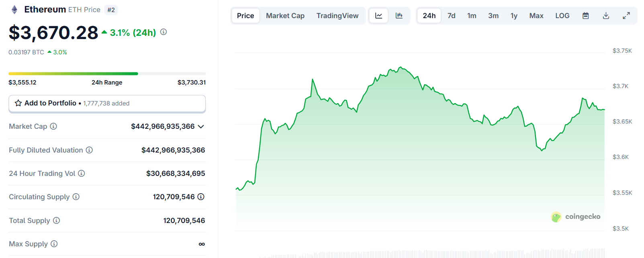Switch to the candlestick chart icon
644x258 pixels.
(399, 16)
